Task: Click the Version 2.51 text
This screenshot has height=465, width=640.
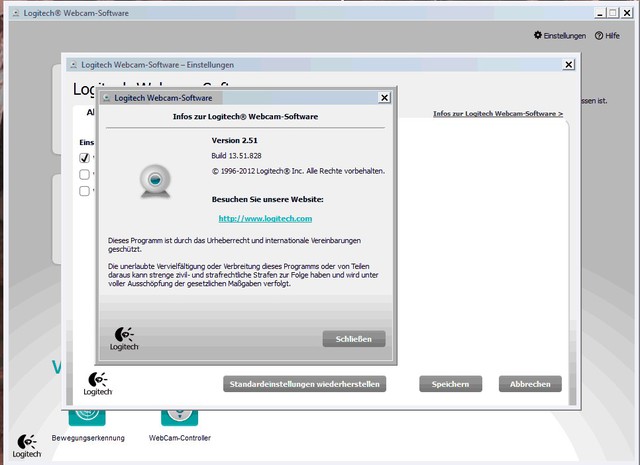Action: [x=235, y=140]
